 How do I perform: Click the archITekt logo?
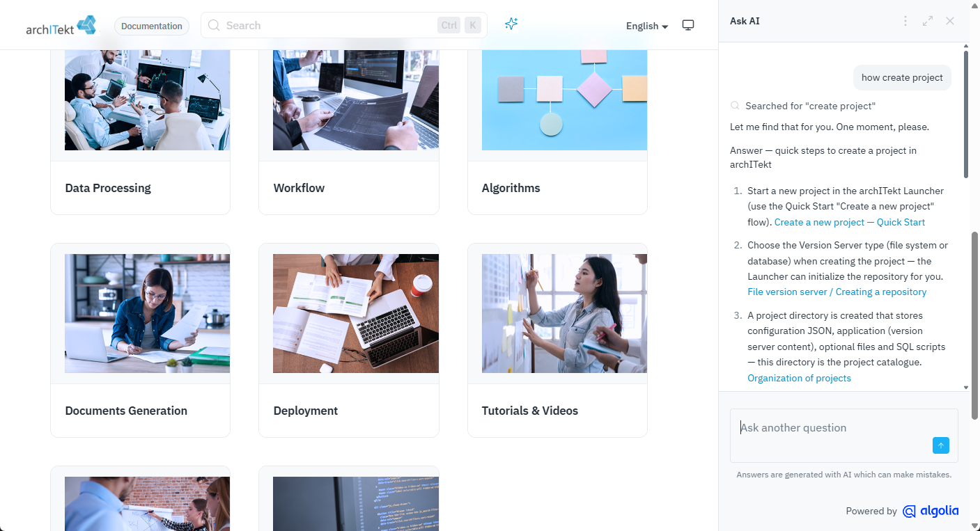pyautogui.click(x=61, y=26)
